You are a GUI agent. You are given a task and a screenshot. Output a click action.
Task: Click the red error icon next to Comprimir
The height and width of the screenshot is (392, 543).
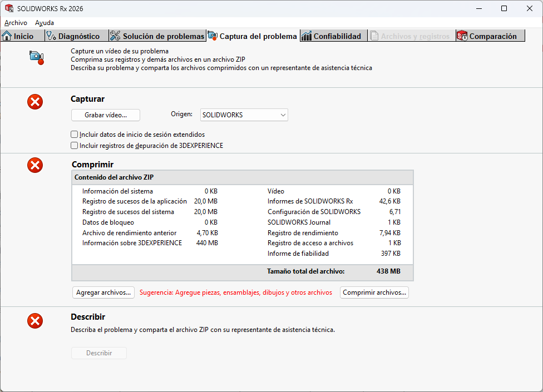(35, 165)
